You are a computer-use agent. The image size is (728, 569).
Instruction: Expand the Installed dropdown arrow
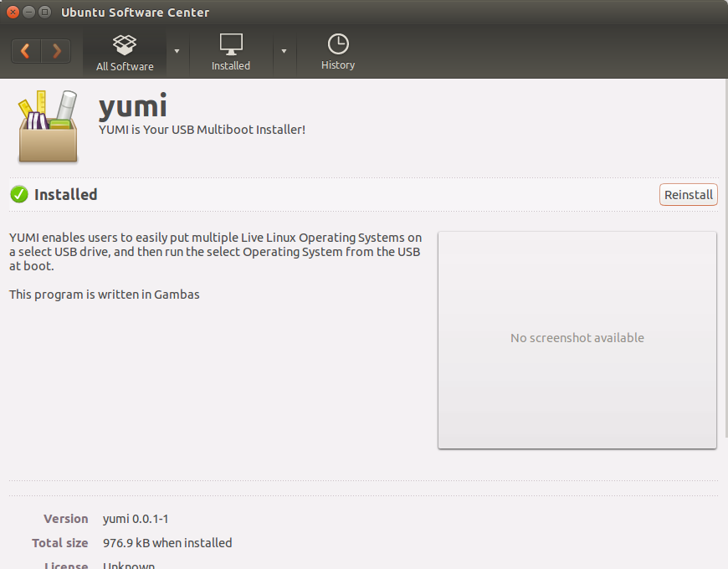284,51
